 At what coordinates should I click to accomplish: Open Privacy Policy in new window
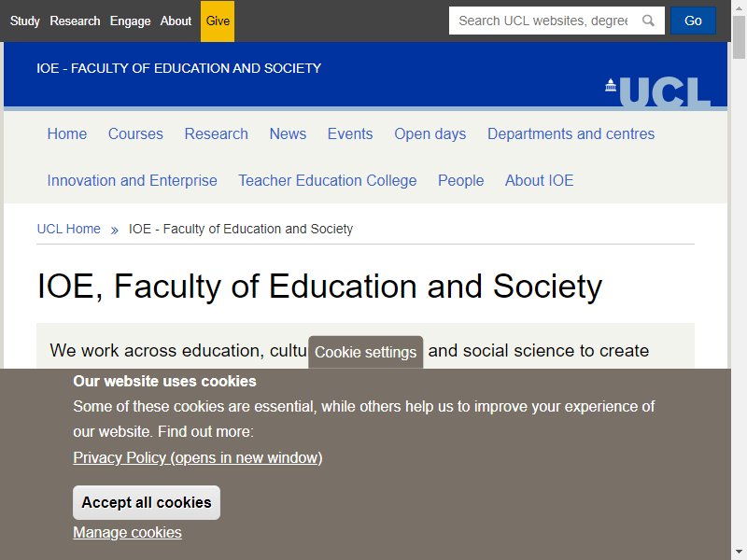(x=197, y=457)
